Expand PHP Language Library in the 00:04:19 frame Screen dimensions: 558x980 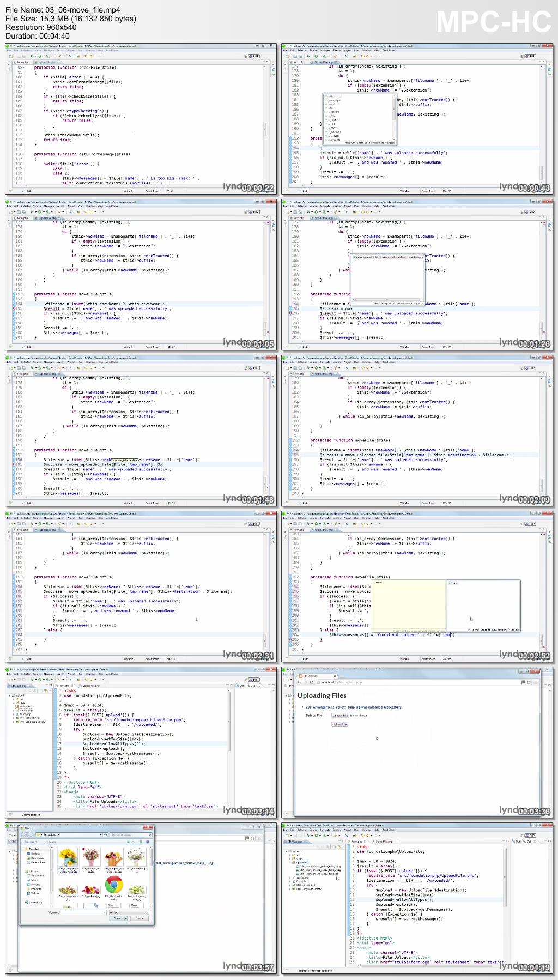[290, 889]
